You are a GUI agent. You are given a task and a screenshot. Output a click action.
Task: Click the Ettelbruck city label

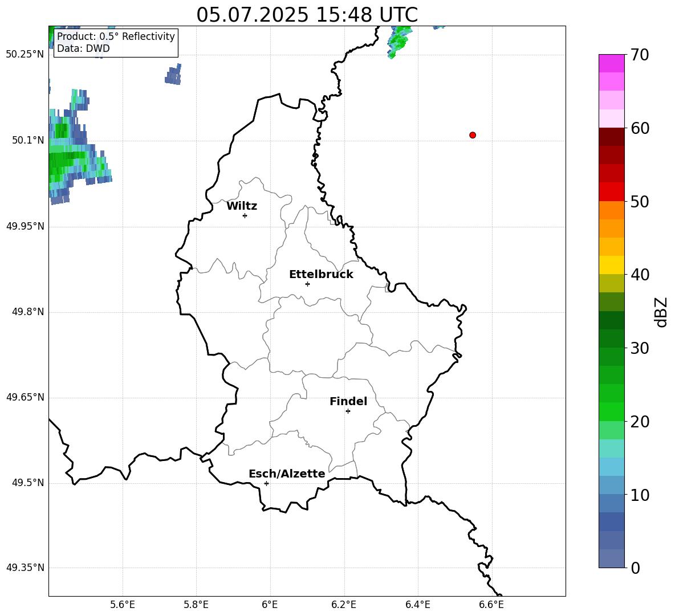321,275
